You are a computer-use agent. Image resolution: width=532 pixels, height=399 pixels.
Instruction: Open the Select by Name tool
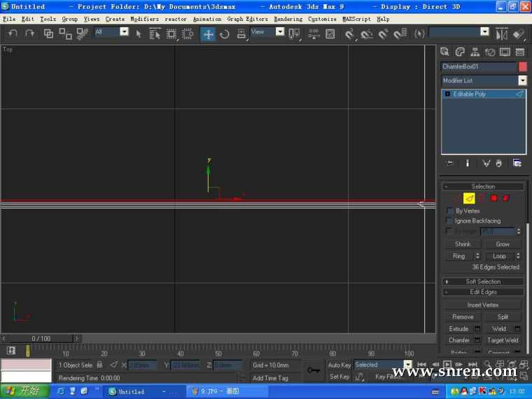155,34
